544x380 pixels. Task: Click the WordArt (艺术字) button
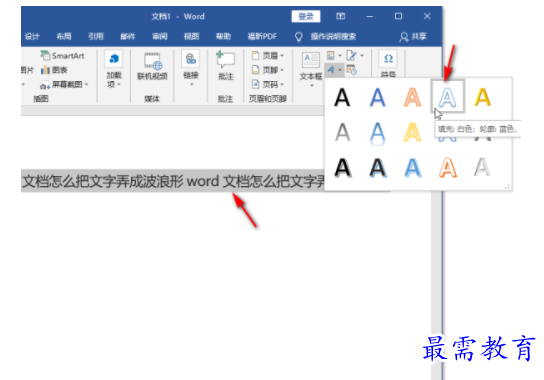[331, 70]
